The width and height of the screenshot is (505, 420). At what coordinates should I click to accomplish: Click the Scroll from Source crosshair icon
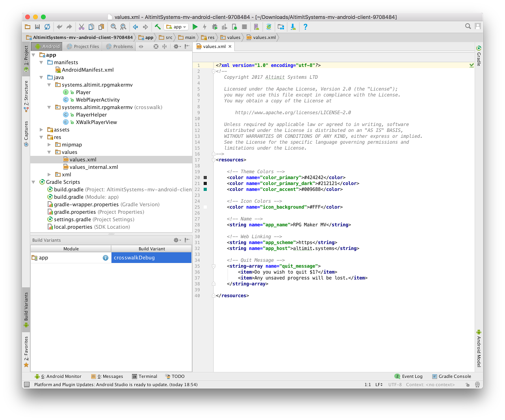(x=156, y=46)
